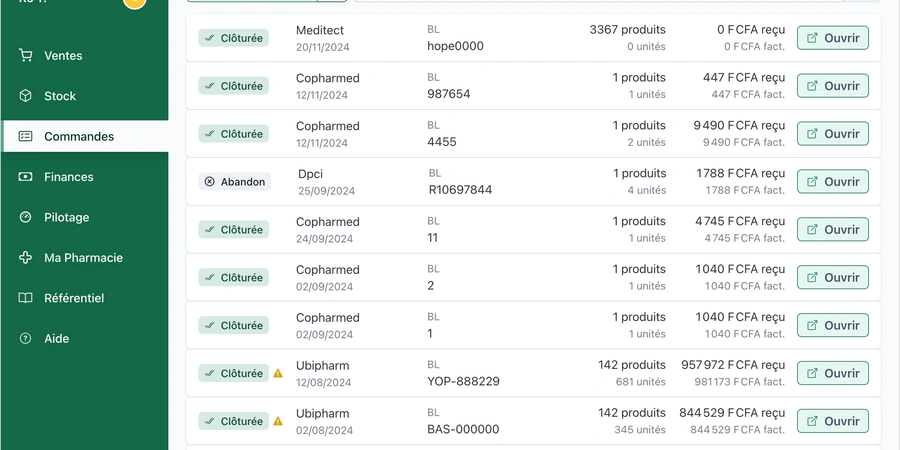Open the Ventes section via cart icon
This screenshot has width=900, height=450.
[x=25, y=56]
